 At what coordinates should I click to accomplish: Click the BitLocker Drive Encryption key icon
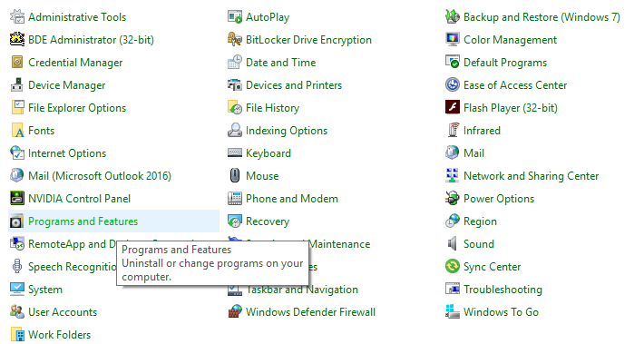(235, 39)
